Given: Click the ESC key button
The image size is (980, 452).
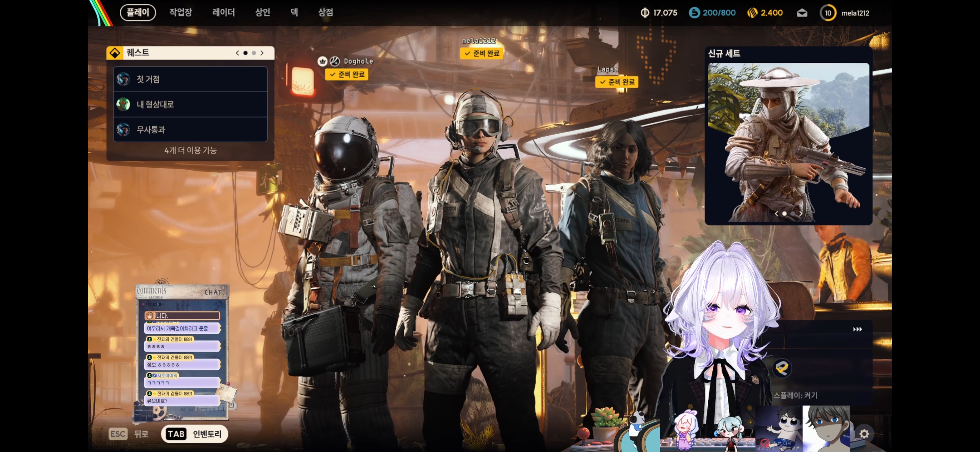Looking at the screenshot, I should click(118, 434).
